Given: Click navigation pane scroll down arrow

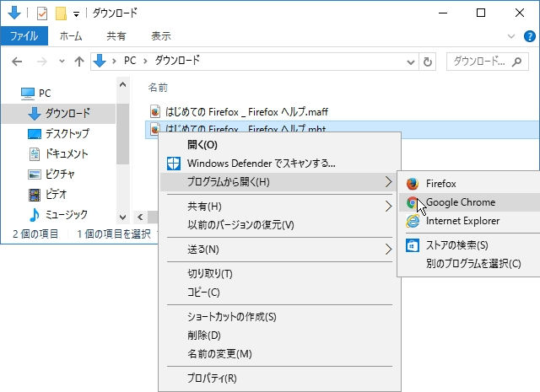Looking at the screenshot, I should (123, 217).
